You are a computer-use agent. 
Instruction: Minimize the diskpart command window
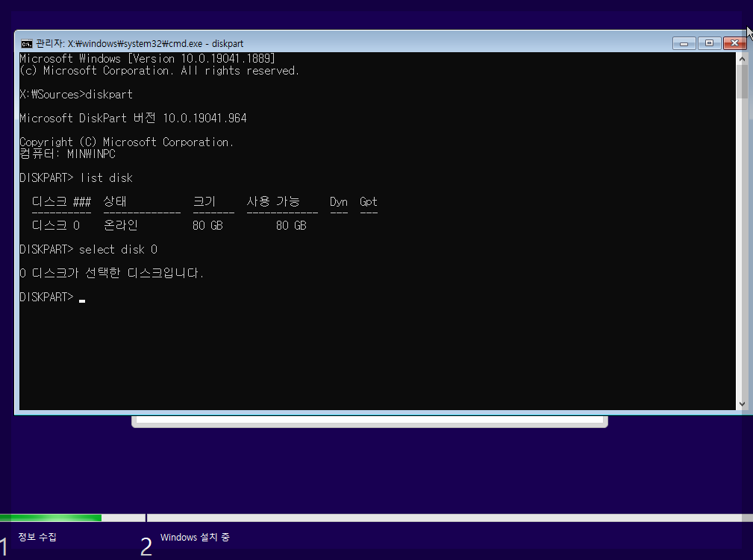point(684,43)
